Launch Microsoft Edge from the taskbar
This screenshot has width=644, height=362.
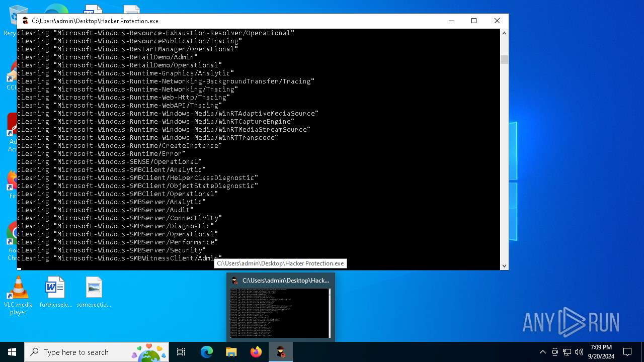click(207, 352)
